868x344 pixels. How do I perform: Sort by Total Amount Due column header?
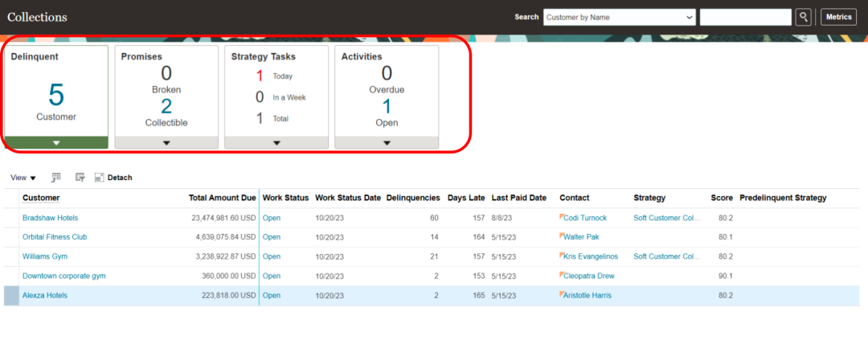pos(223,198)
